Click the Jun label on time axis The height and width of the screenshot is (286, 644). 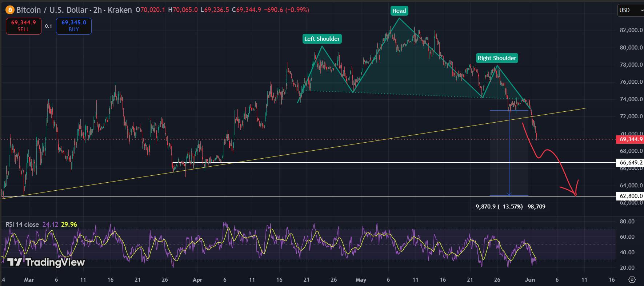530,280
